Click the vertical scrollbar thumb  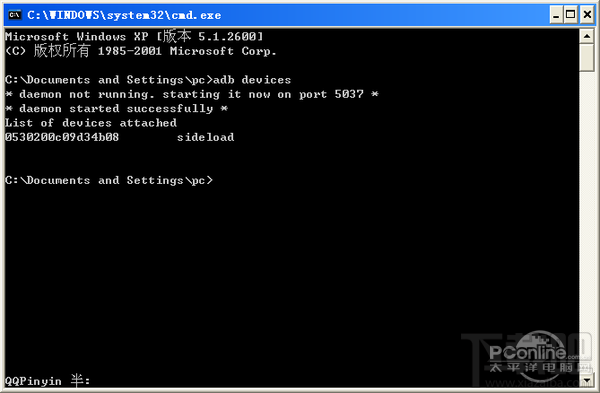(x=587, y=57)
